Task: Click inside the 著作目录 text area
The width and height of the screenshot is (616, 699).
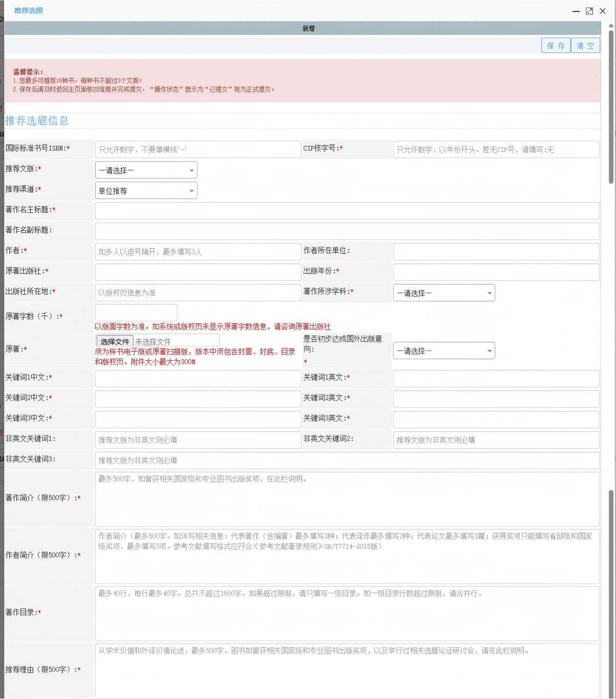Action: (347, 614)
